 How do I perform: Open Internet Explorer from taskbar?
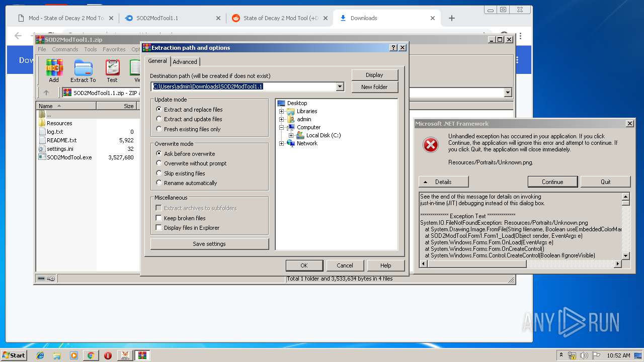40,355
